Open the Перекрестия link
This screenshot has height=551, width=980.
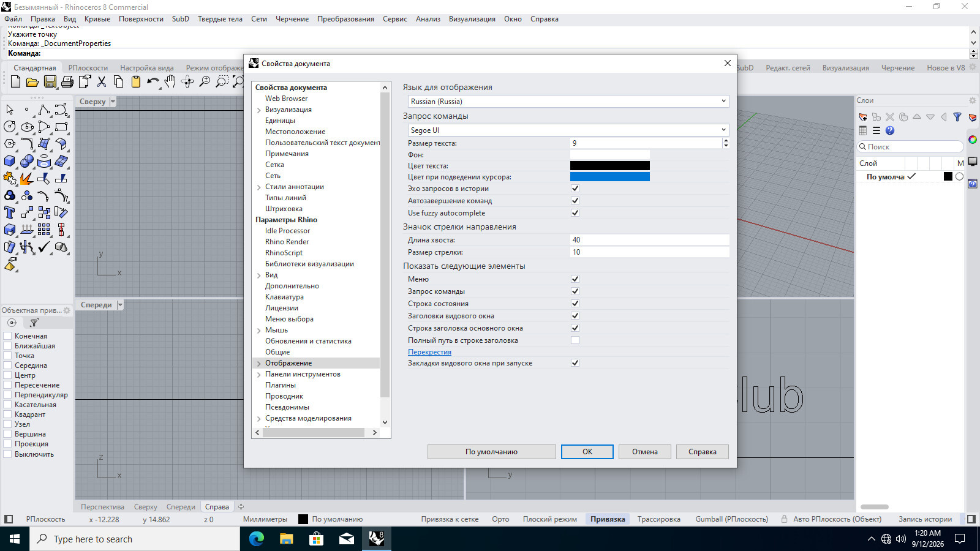pos(429,352)
